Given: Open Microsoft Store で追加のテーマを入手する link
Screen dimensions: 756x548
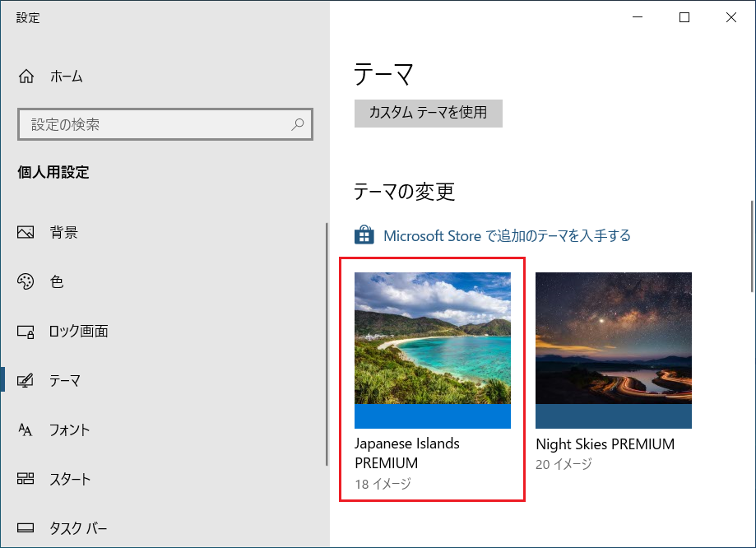Looking at the screenshot, I should (507, 235).
